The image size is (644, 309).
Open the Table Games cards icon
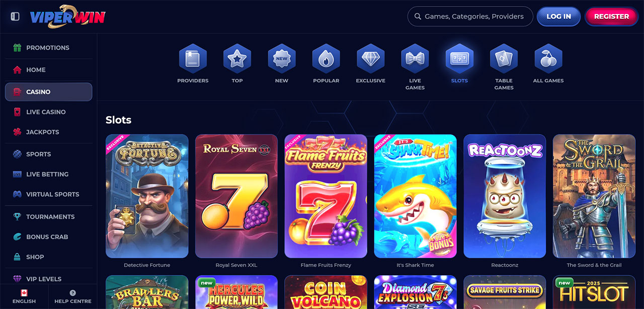point(504,59)
